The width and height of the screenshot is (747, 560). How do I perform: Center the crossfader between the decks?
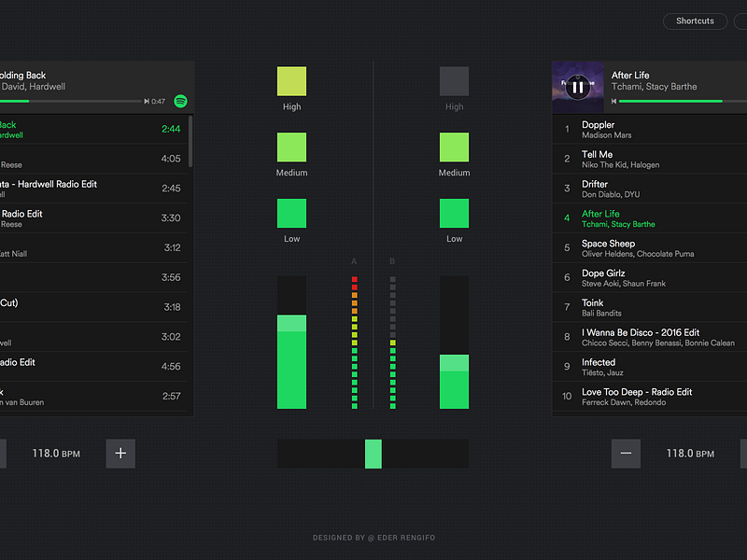(373, 454)
